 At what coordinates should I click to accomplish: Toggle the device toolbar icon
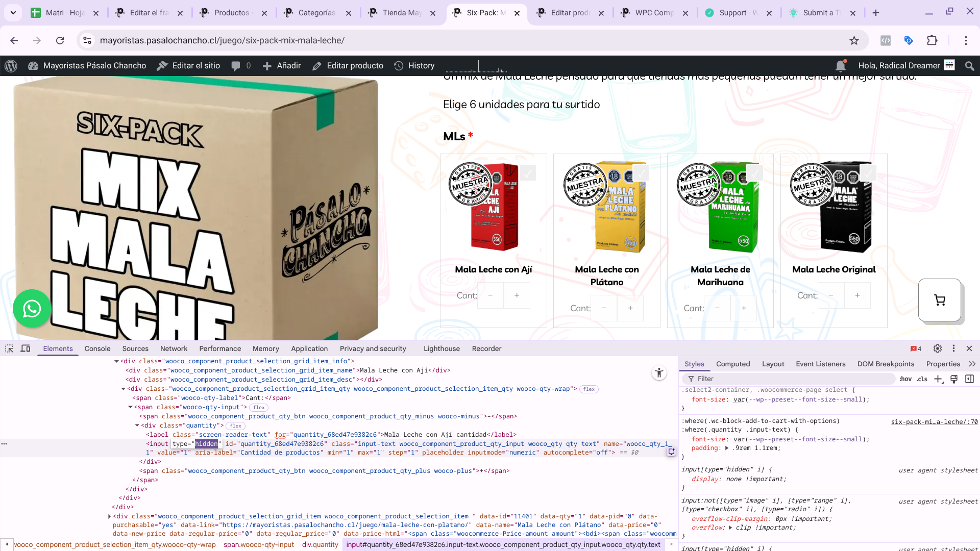pyautogui.click(x=26, y=348)
